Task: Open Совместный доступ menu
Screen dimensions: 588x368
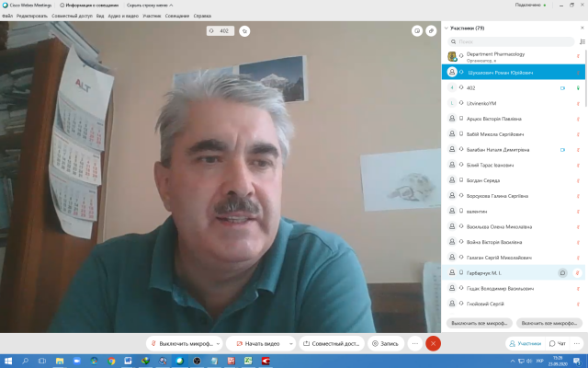Action: (72, 16)
